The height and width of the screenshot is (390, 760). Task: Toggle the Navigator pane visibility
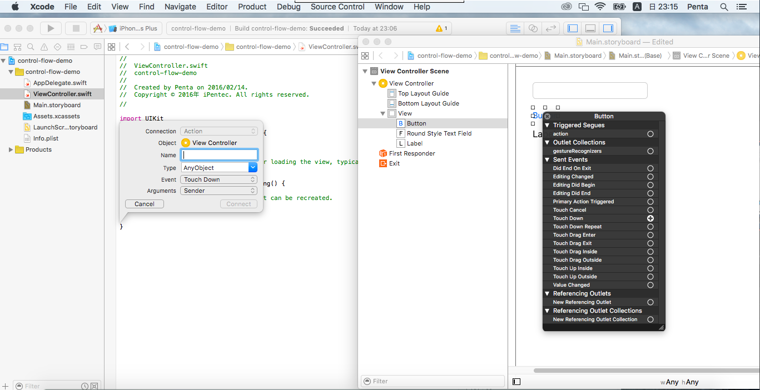[572, 28]
